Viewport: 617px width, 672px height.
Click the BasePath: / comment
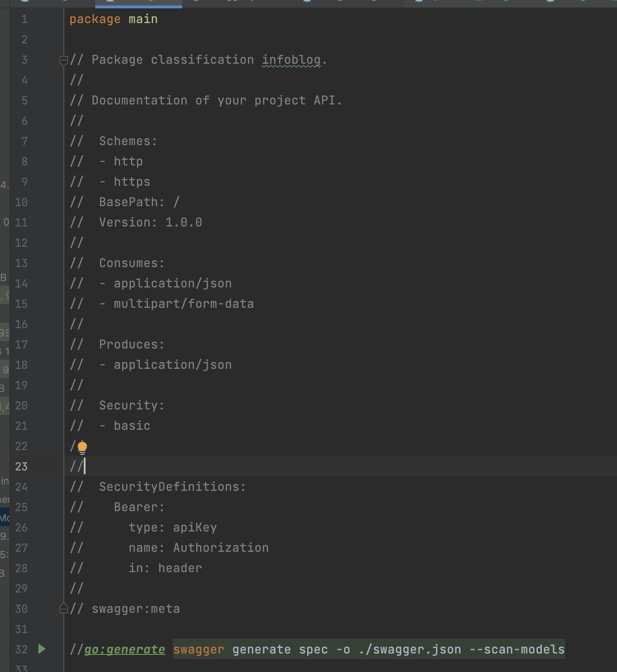coord(139,202)
